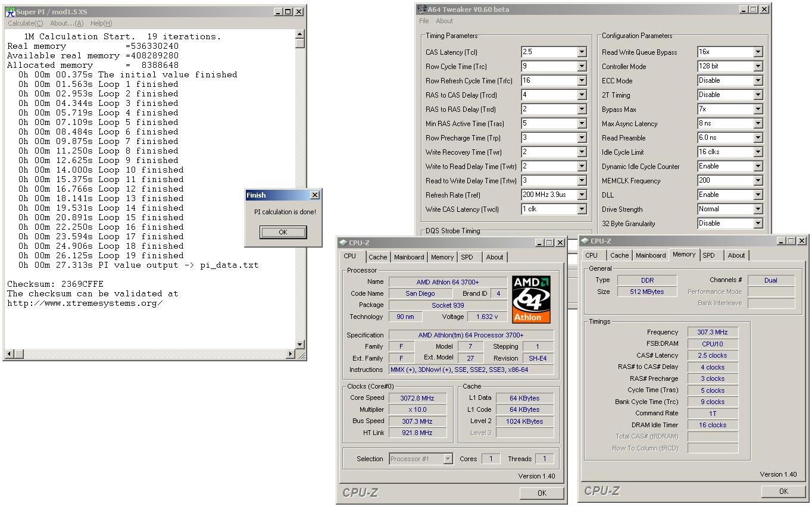Expand the 2T Timing dropdown

click(758, 95)
